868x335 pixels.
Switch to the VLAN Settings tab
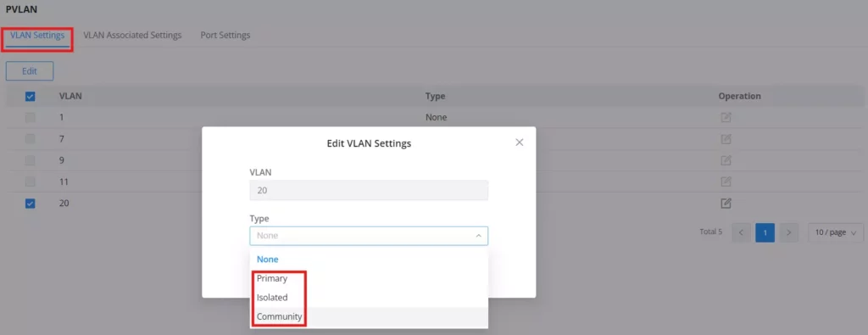coord(37,36)
